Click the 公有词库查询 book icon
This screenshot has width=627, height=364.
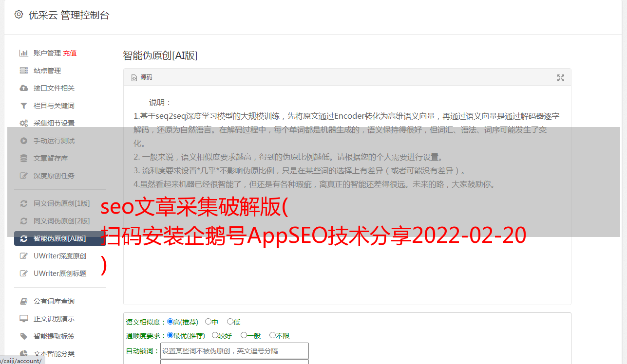tap(23, 301)
